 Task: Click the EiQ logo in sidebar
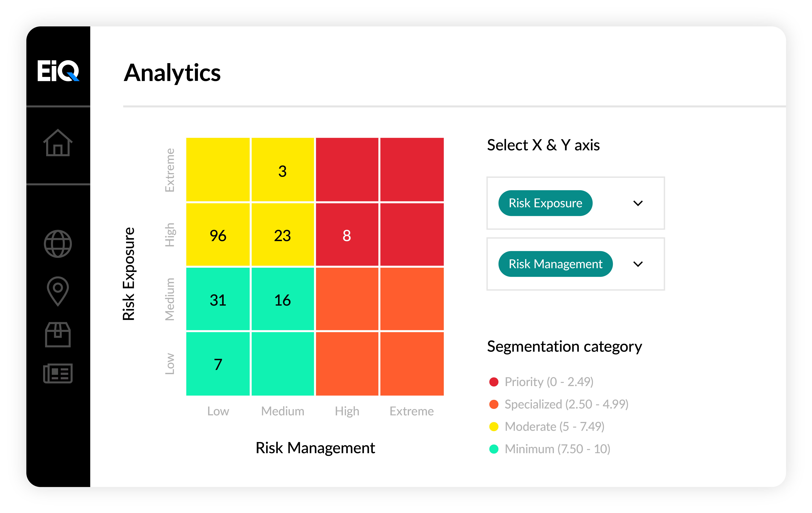pyautogui.click(x=58, y=71)
